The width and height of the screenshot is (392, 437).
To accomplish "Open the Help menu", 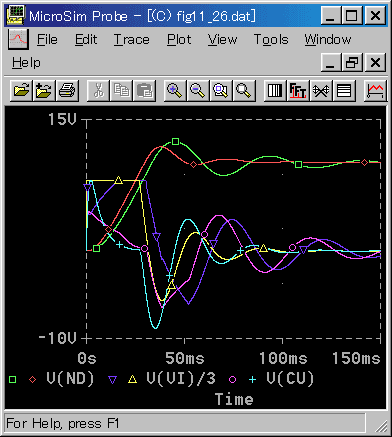I will pos(26,63).
